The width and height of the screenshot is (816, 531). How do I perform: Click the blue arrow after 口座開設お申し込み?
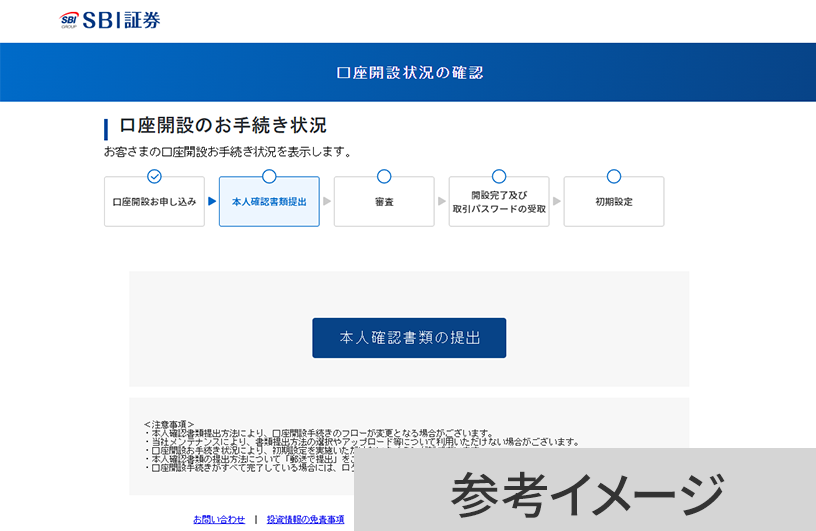click(x=212, y=201)
